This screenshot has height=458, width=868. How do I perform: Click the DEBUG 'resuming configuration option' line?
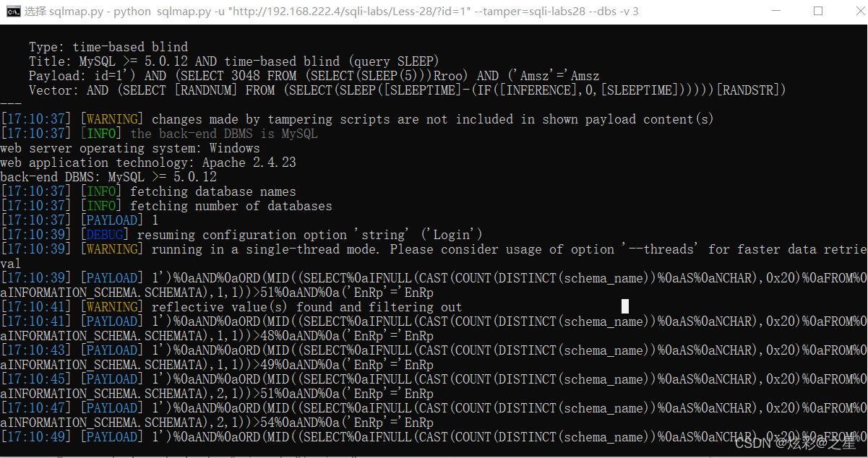coord(241,235)
